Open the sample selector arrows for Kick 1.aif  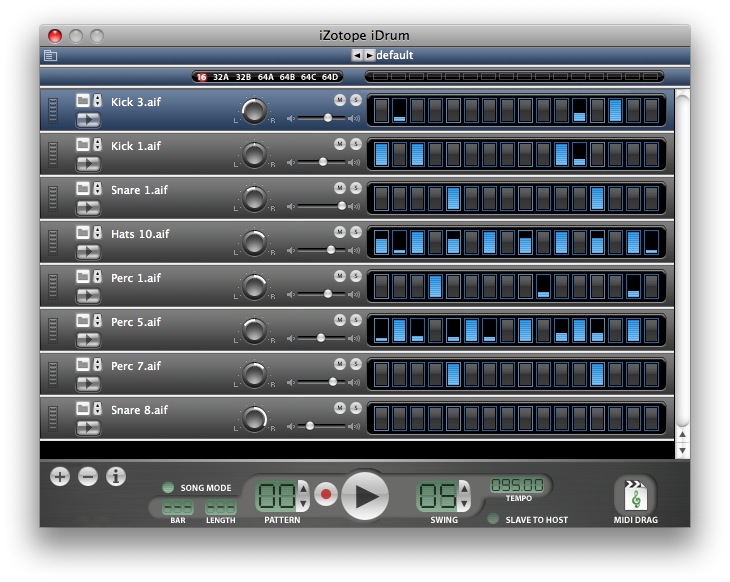tap(97, 145)
